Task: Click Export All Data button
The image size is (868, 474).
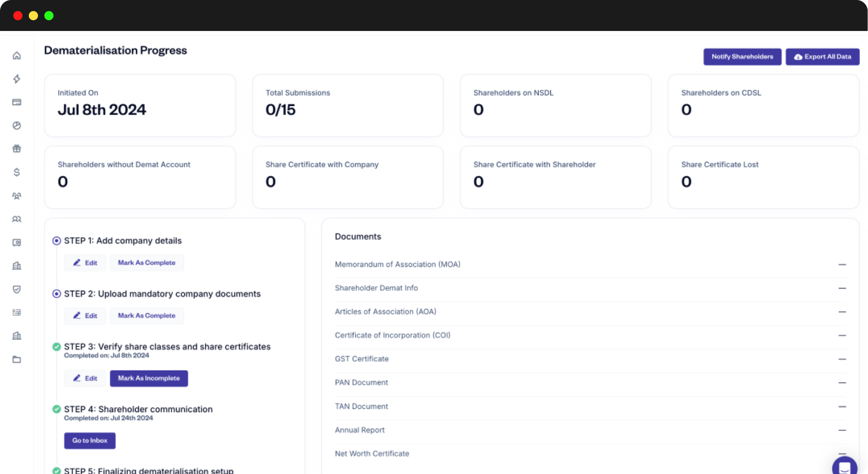Action: (822, 57)
